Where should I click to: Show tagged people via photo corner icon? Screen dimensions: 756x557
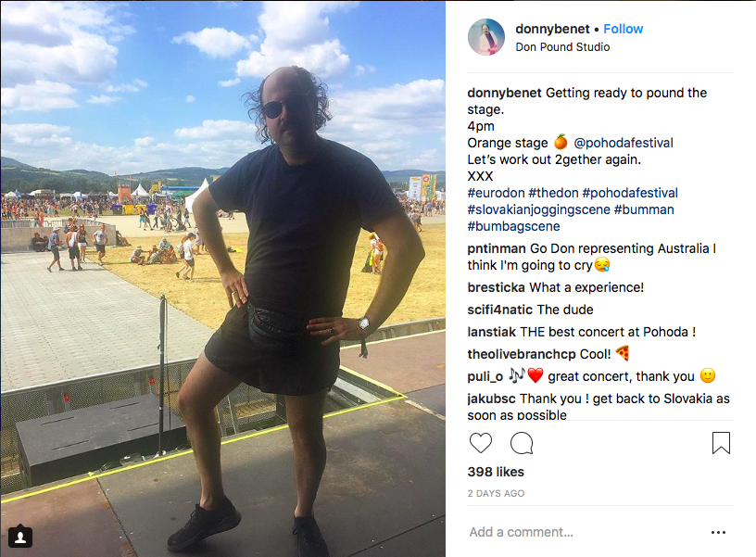[20, 537]
